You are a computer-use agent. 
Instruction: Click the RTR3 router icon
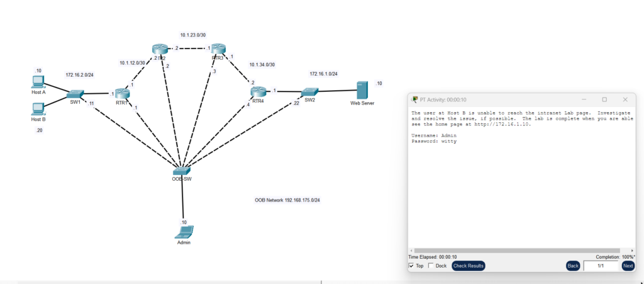pos(218,49)
